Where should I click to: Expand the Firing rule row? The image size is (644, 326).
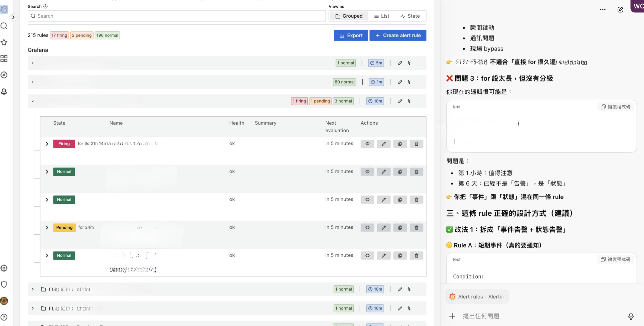[x=47, y=144]
